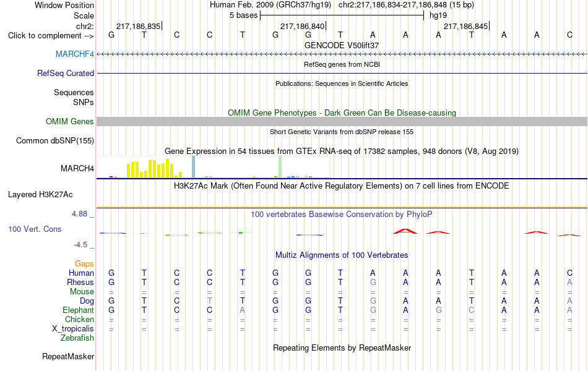Select the Mouse species row label
Screen dimensions: 588x371
point(82,292)
